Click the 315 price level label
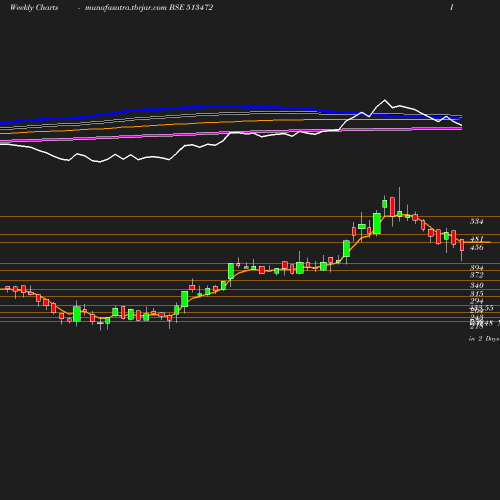The height and width of the screenshot is (500, 500). pyautogui.click(x=476, y=294)
